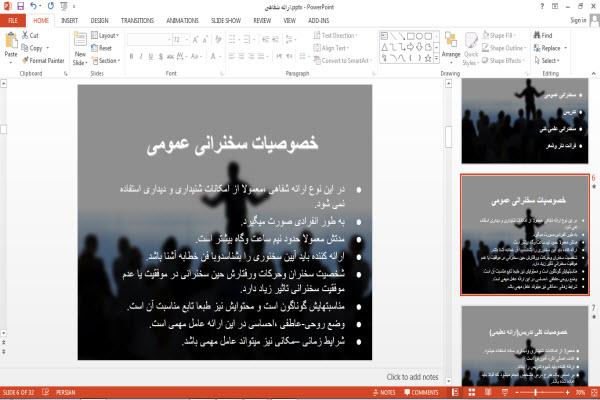The width and height of the screenshot is (600, 400).
Task: Decrease list indent level
Action: coord(266,39)
